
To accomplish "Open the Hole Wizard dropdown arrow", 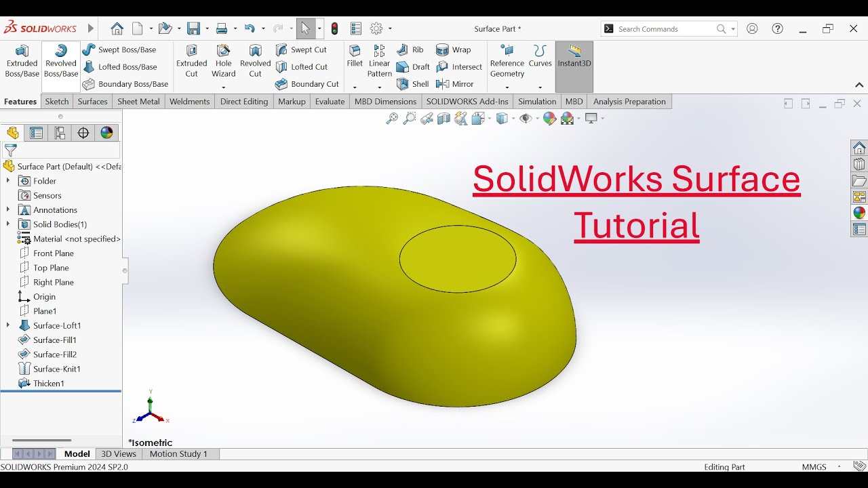I will pyautogui.click(x=223, y=87).
